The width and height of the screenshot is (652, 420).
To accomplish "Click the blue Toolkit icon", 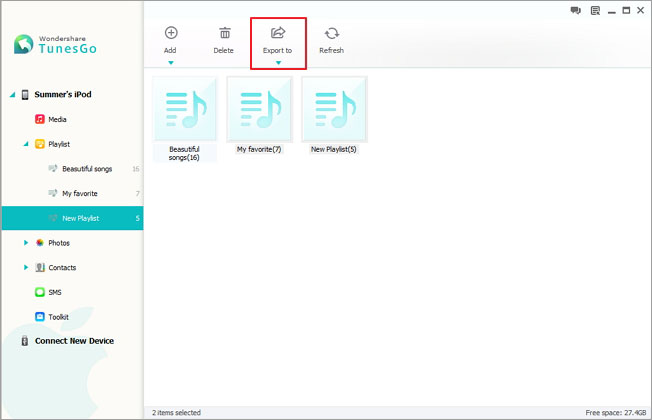I will [x=40, y=317].
